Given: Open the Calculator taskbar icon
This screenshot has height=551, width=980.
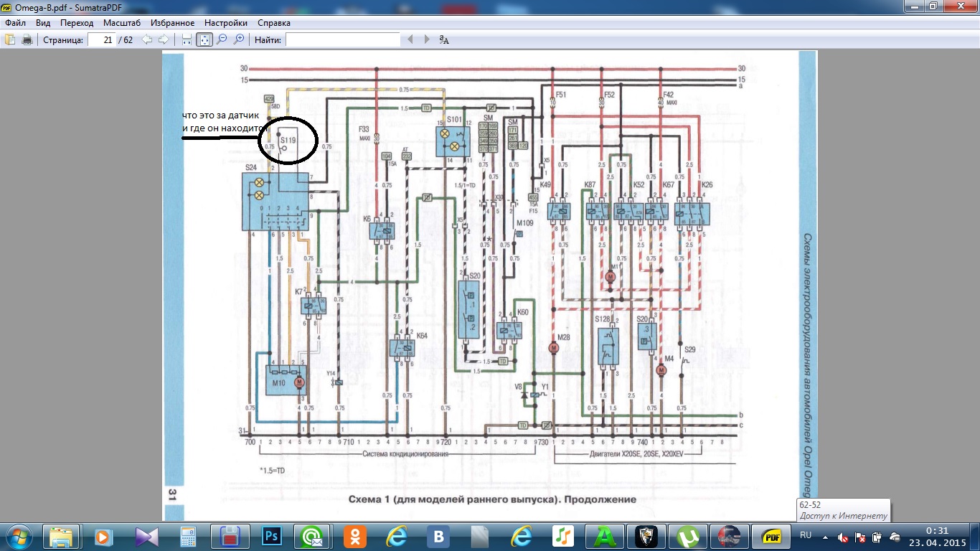Looking at the screenshot, I should (x=188, y=536).
